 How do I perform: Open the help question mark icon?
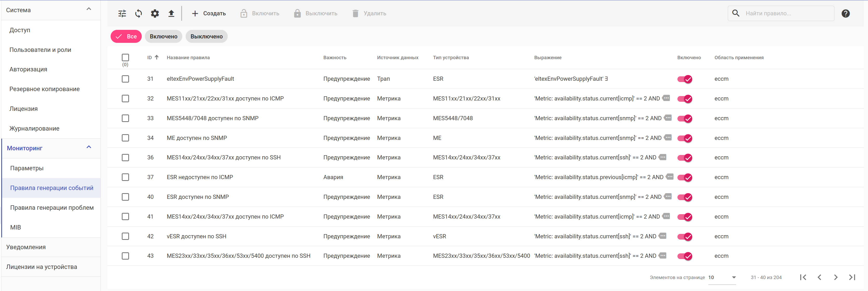click(845, 13)
